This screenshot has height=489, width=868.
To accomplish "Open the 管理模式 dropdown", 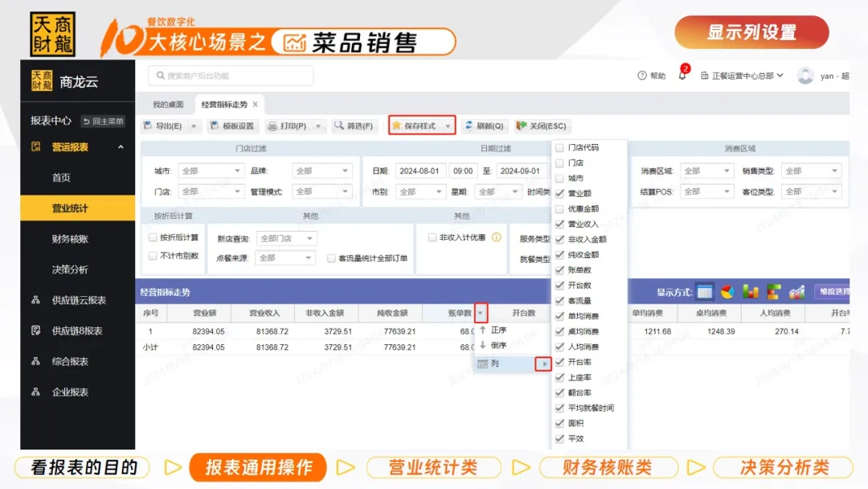I will coord(322,191).
